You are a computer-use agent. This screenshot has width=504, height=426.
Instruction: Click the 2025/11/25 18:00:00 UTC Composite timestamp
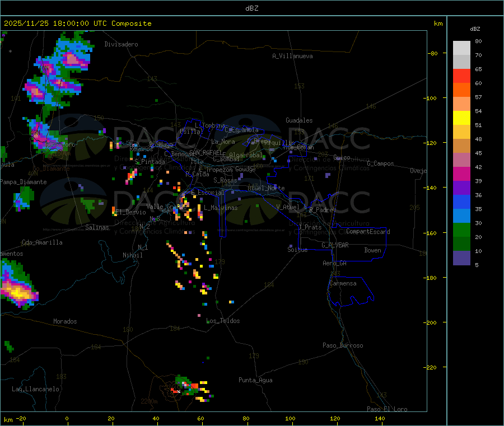click(x=77, y=24)
